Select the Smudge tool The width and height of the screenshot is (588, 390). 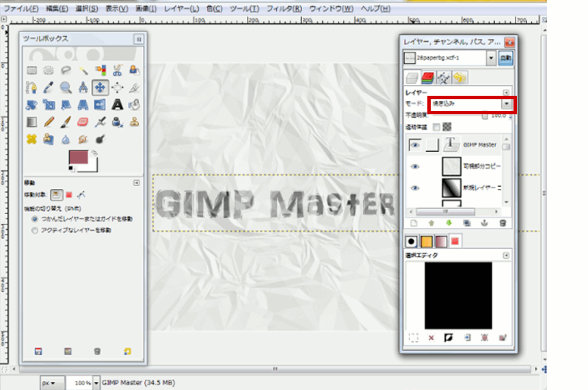[x=83, y=140]
